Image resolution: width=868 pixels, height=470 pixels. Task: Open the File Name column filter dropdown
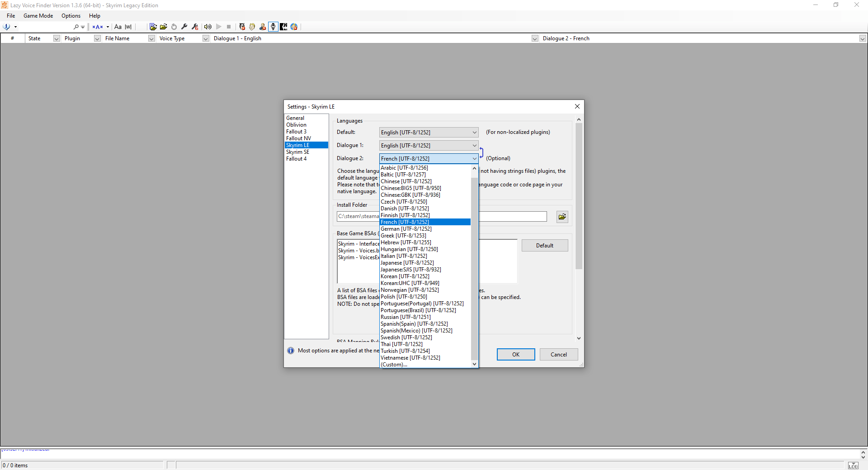tap(151, 38)
